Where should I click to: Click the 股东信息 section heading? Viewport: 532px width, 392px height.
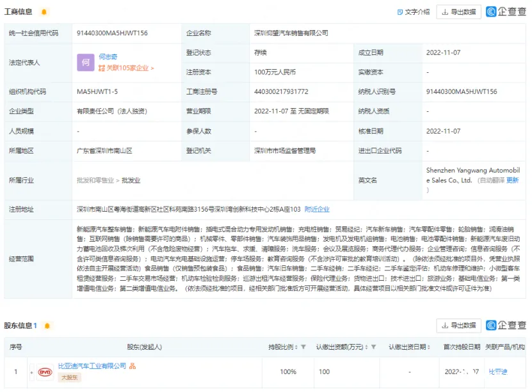[18, 325]
